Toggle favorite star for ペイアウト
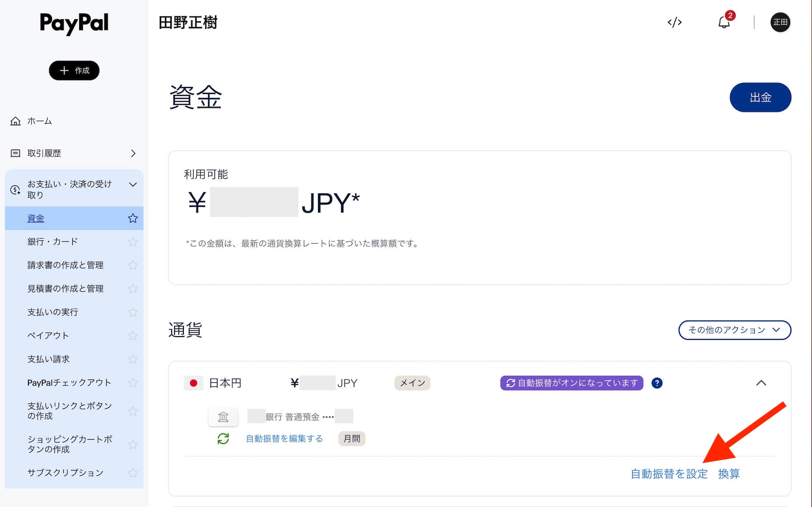This screenshot has width=812, height=507. (133, 336)
